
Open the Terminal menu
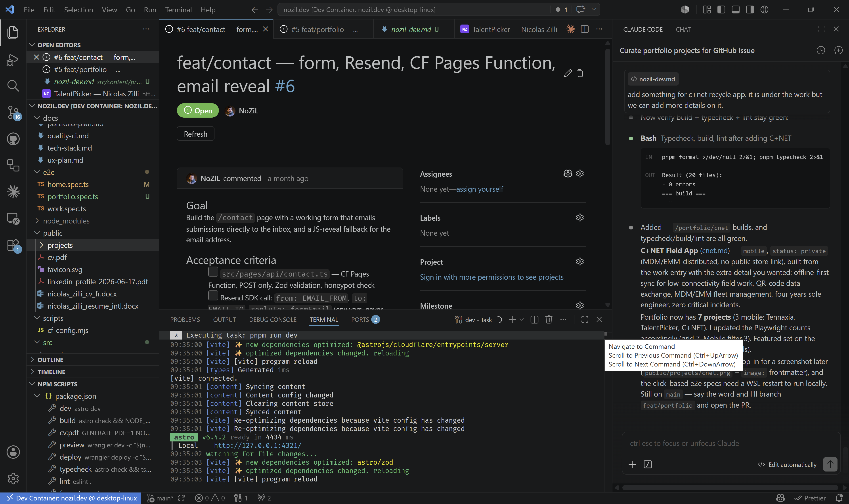coord(178,10)
